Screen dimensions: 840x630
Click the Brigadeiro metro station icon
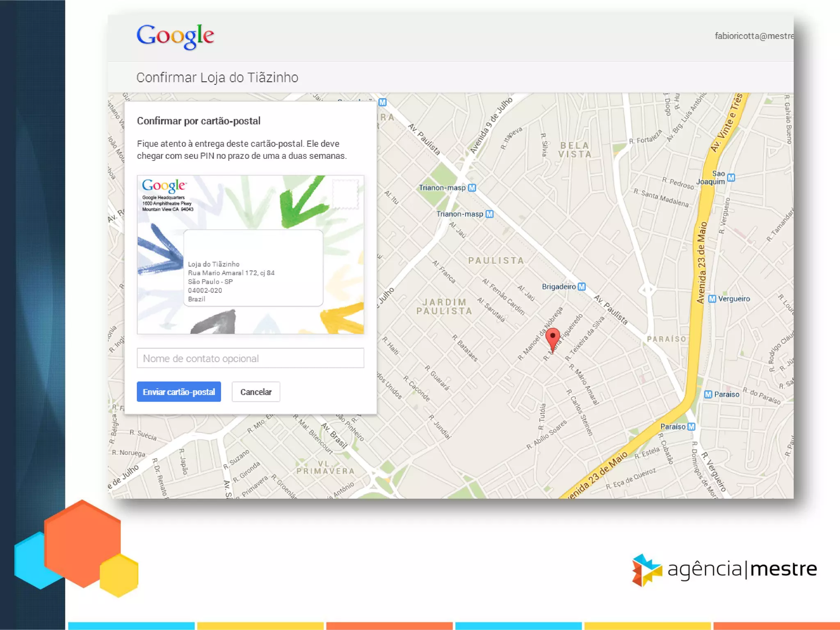point(582,287)
